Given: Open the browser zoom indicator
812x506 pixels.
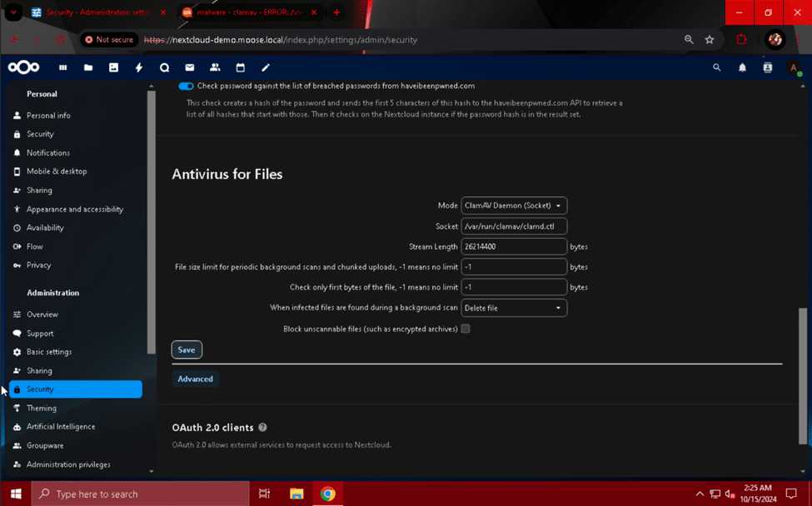Looking at the screenshot, I should point(689,40).
